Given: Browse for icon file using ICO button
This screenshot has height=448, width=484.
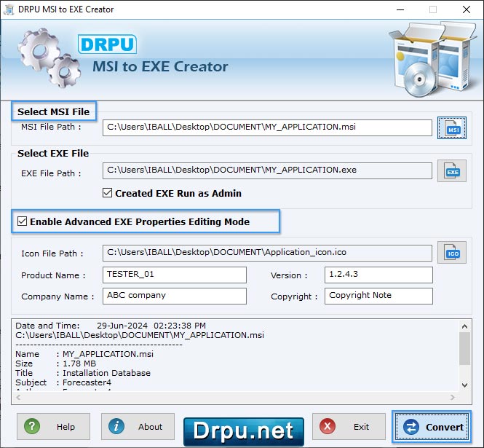Looking at the screenshot, I should (x=451, y=253).
